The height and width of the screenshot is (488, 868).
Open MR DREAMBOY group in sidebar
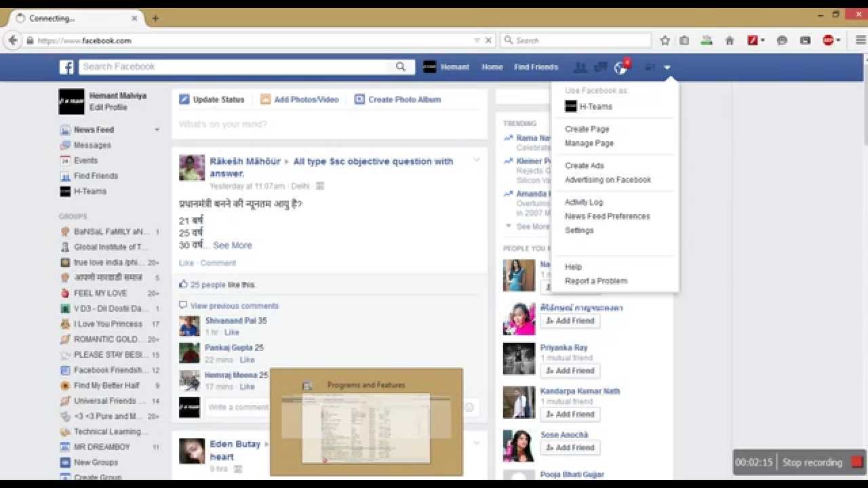pos(102,447)
